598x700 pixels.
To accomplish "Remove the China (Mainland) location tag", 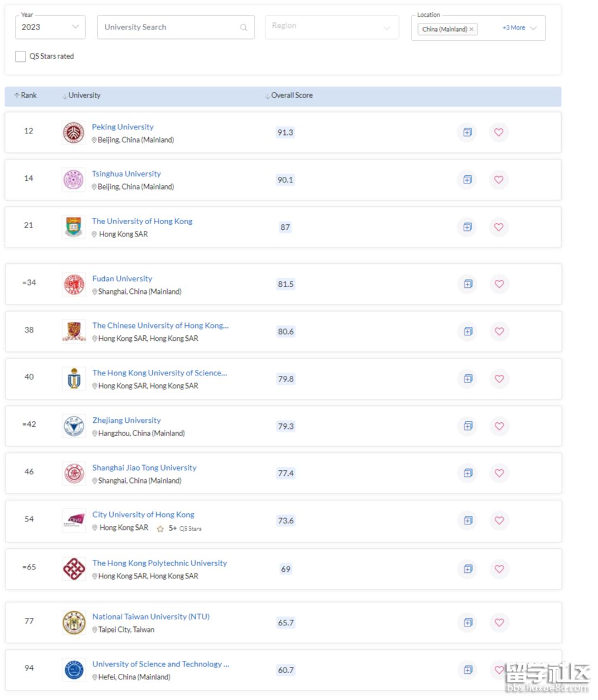I will [x=471, y=29].
